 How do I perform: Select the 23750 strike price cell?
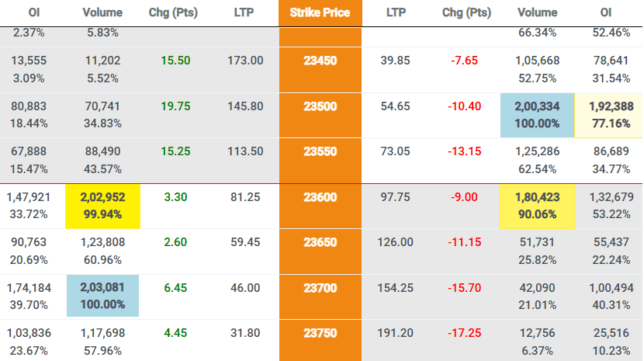coord(320,341)
